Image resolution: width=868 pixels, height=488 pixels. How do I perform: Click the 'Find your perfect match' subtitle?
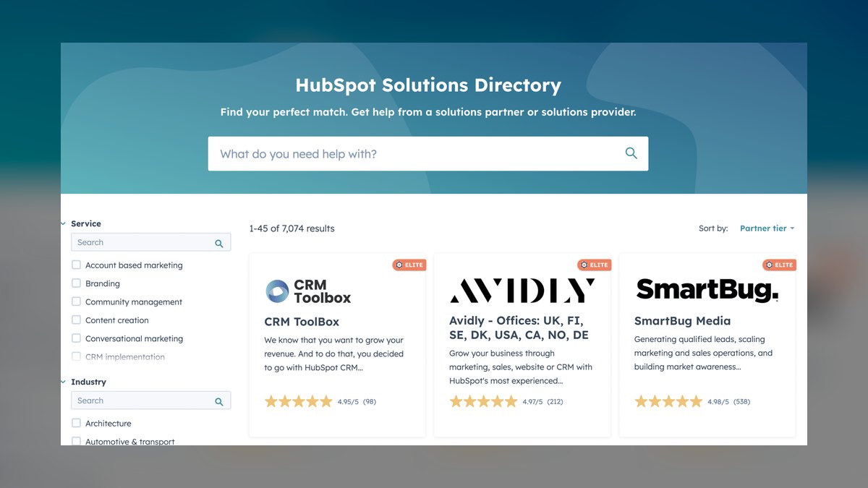[428, 112]
